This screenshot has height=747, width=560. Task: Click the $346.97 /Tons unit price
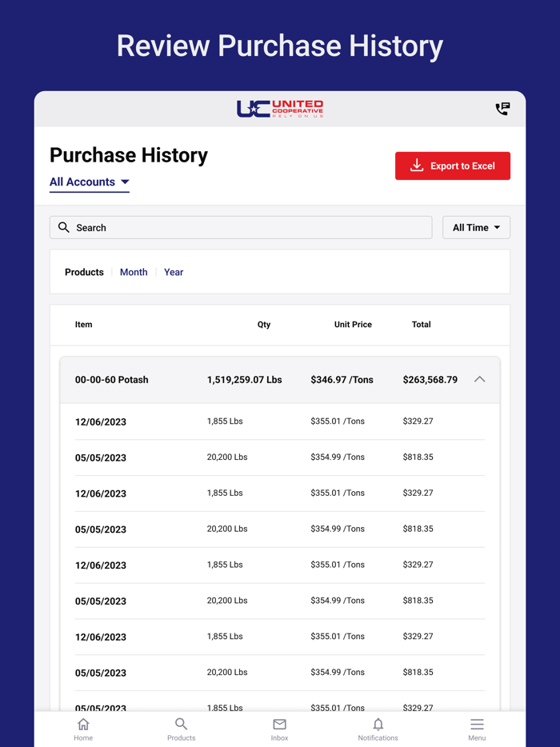[x=342, y=380]
